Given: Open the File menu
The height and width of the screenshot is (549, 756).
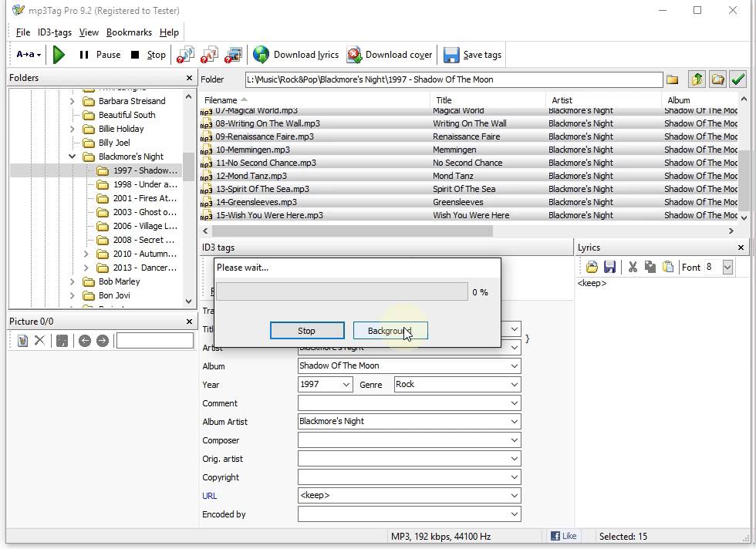Looking at the screenshot, I should (x=22, y=32).
